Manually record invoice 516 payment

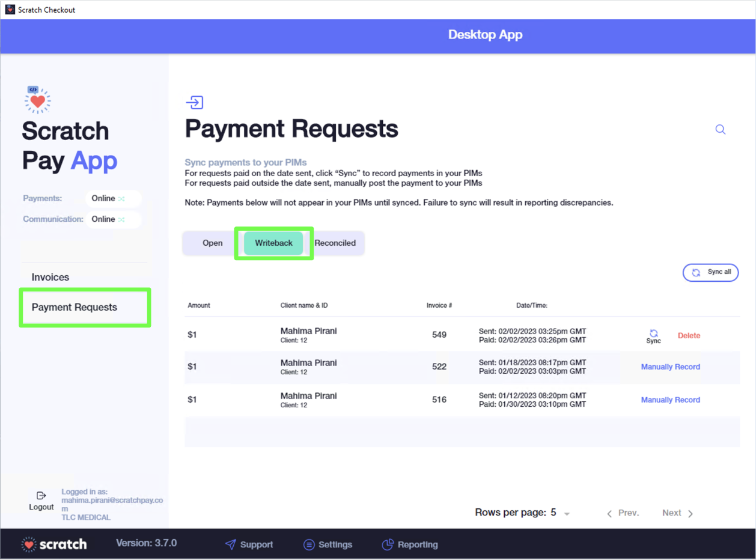671,400
